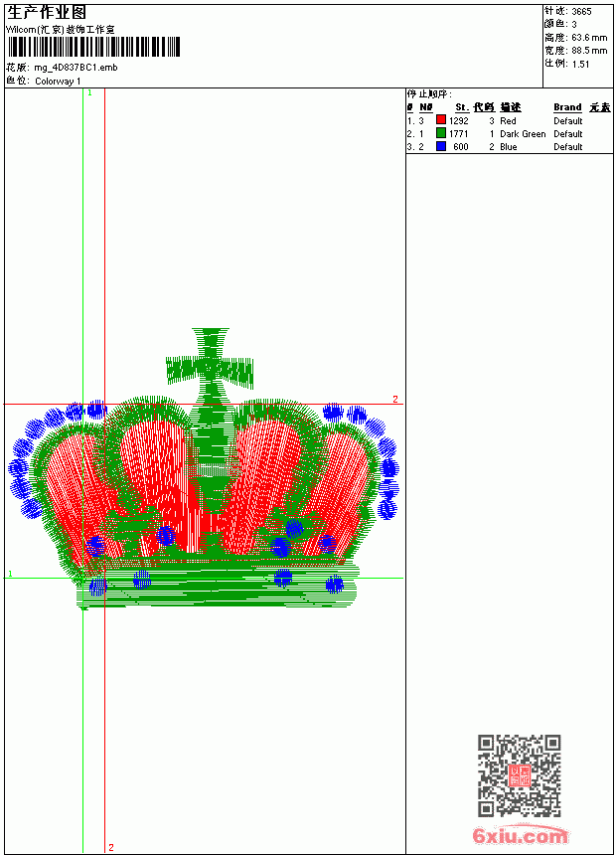Click the width value 88.5 mm
616x855 pixels.
pos(589,51)
